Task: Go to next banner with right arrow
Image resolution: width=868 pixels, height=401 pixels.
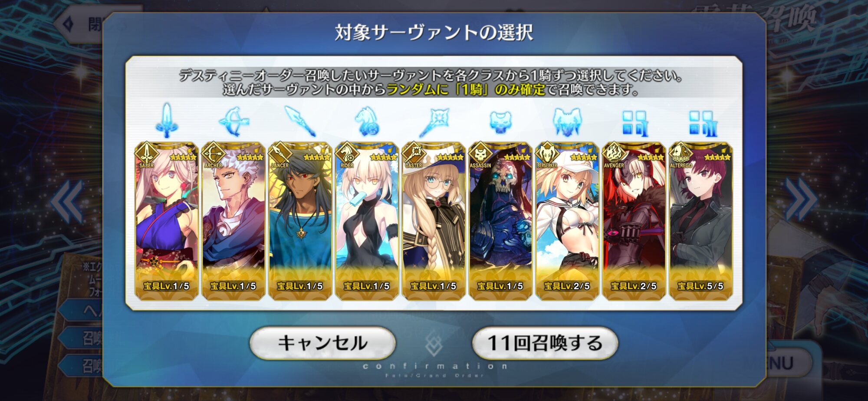Action: coord(802,200)
